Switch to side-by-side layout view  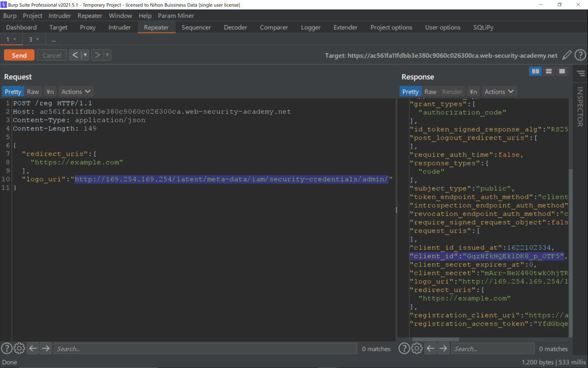pyautogui.click(x=535, y=72)
